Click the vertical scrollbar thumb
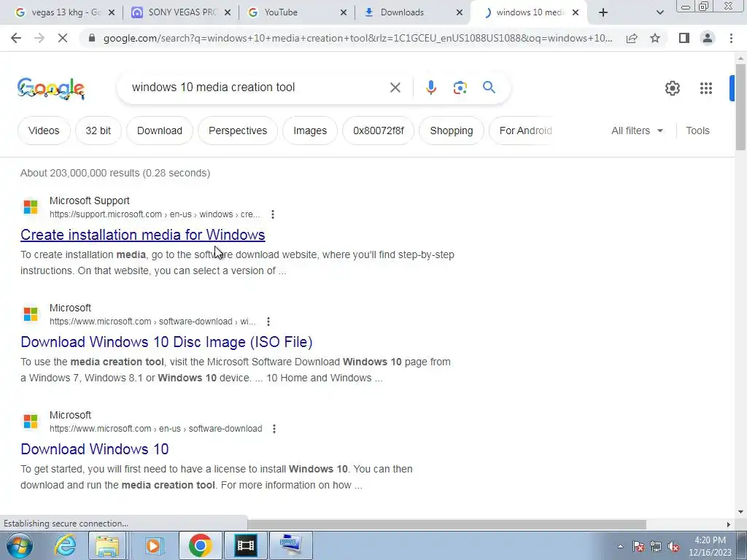Screen dimensions: 747x560 point(740,108)
